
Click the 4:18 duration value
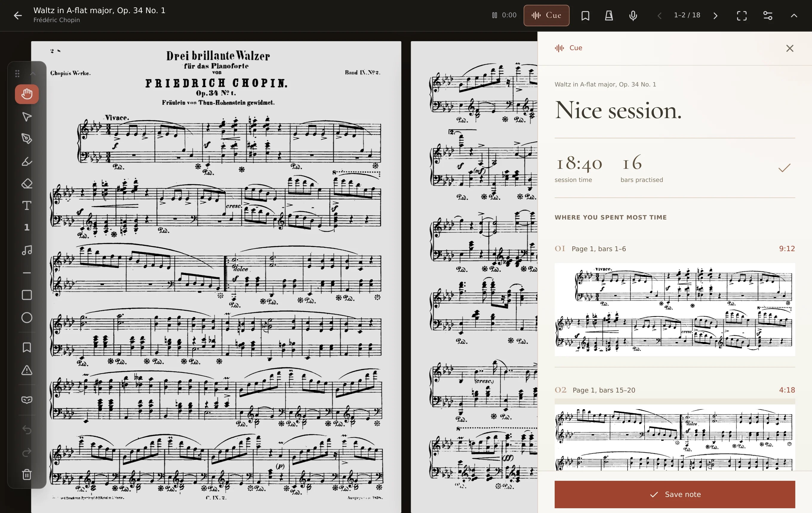tap(787, 390)
